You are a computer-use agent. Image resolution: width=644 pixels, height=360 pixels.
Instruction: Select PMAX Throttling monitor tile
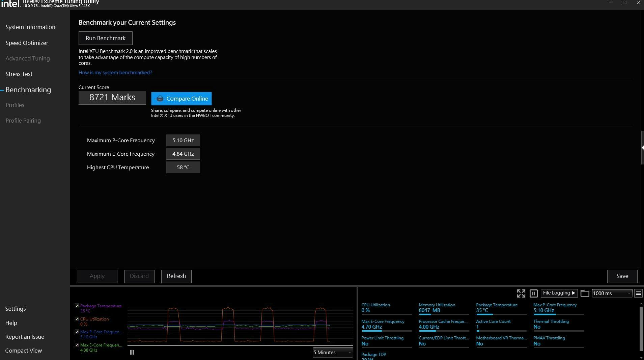point(559,342)
